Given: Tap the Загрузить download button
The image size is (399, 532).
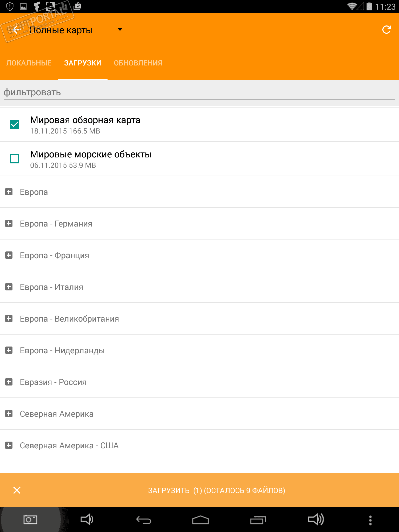Looking at the screenshot, I should coord(216,490).
